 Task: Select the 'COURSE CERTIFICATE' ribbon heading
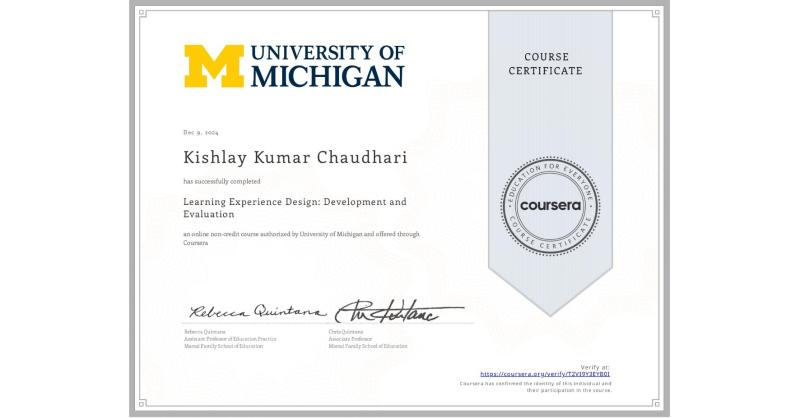click(545, 64)
